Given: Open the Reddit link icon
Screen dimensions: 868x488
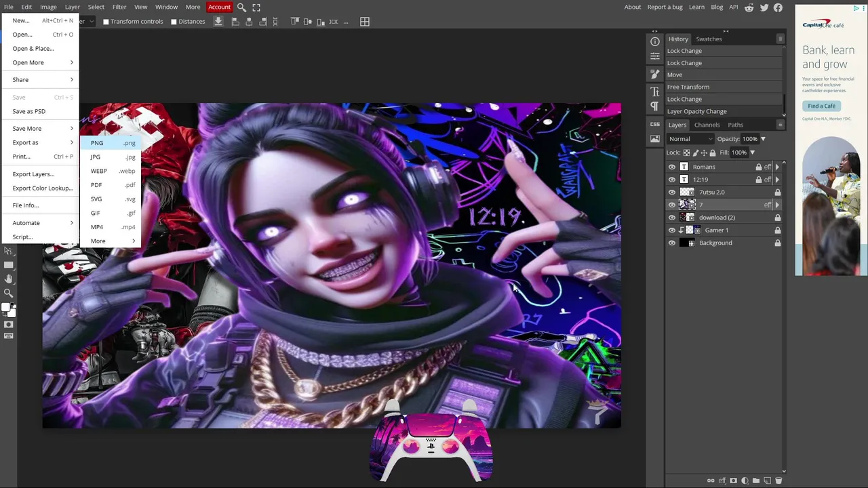Looking at the screenshot, I should tap(749, 7).
